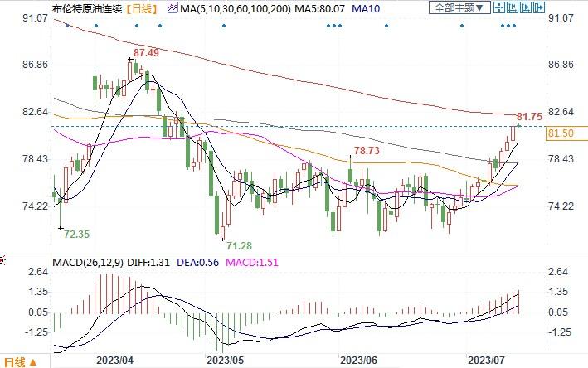Click the jump-to-first-bar range icon
This screenshot has height=368, width=588.
pyautogui.click(x=513, y=7)
